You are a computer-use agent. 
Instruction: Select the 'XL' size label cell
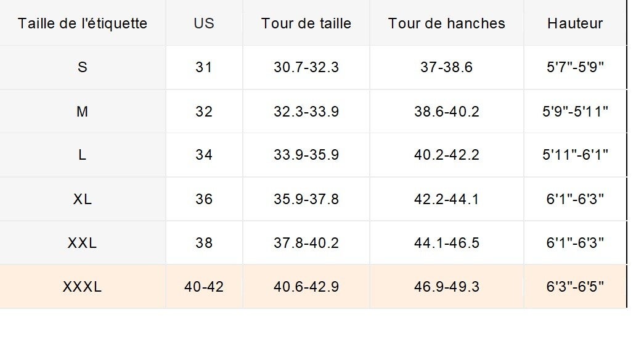pos(83,199)
